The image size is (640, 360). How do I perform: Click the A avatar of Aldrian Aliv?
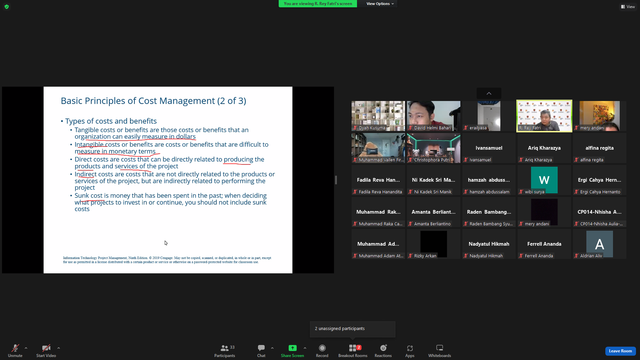(x=599, y=244)
